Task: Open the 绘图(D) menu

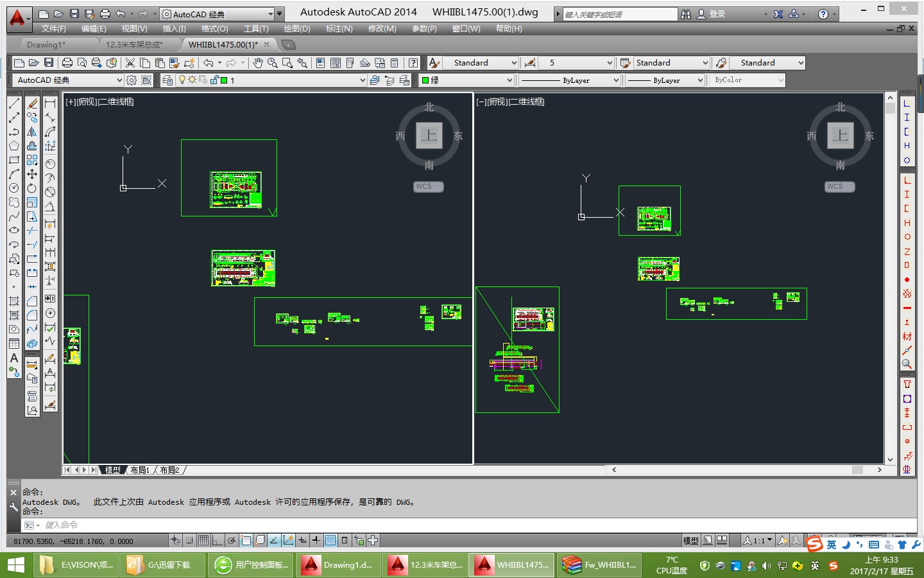Action: pyautogui.click(x=297, y=29)
